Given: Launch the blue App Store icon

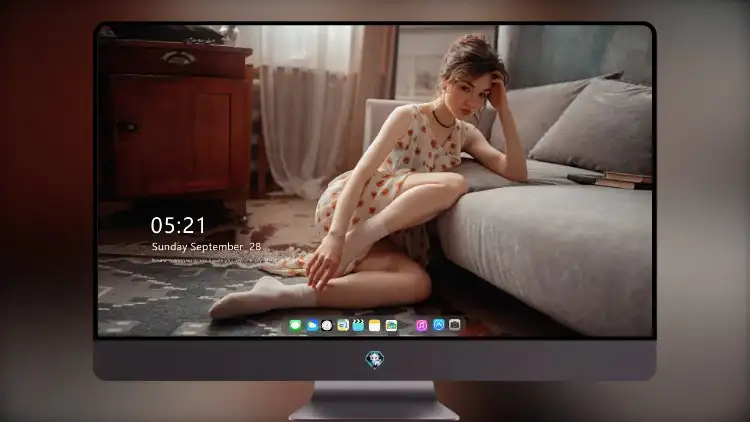Looking at the screenshot, I should pyautogui.click(x=439, y=325).
